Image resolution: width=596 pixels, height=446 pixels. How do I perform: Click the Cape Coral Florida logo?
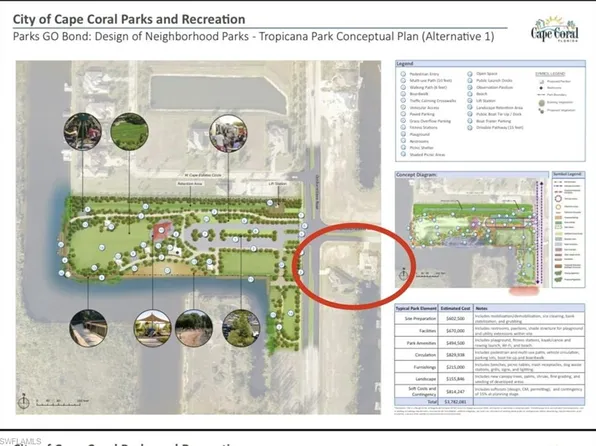tap(555, 29)
